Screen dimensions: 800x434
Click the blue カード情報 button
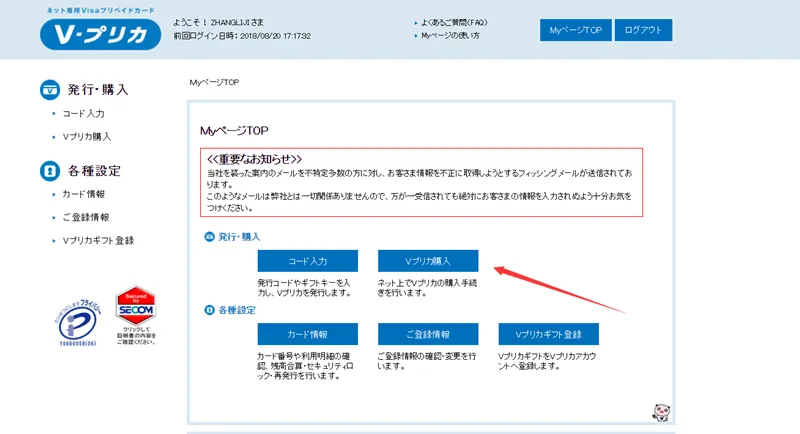(307, 334)
